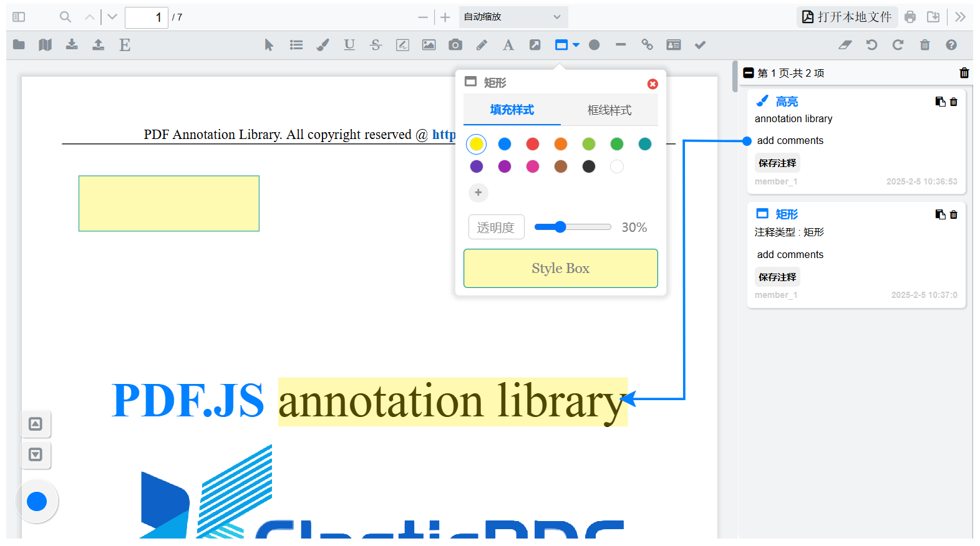This screenshot has height=546, width=980.
Task: Toggle the blue floating circle button
Action: click(x=37, y=501)
